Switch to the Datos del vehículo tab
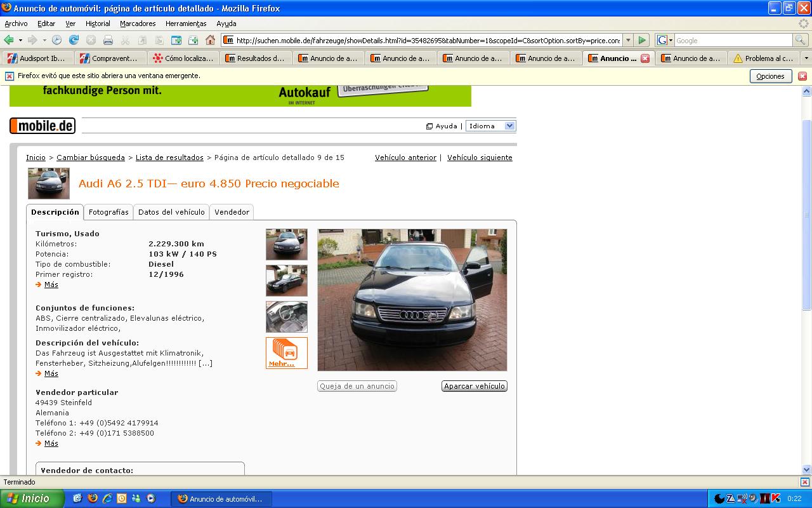The height and width of the screenshot is (508, 812). (x=171, y=212)
